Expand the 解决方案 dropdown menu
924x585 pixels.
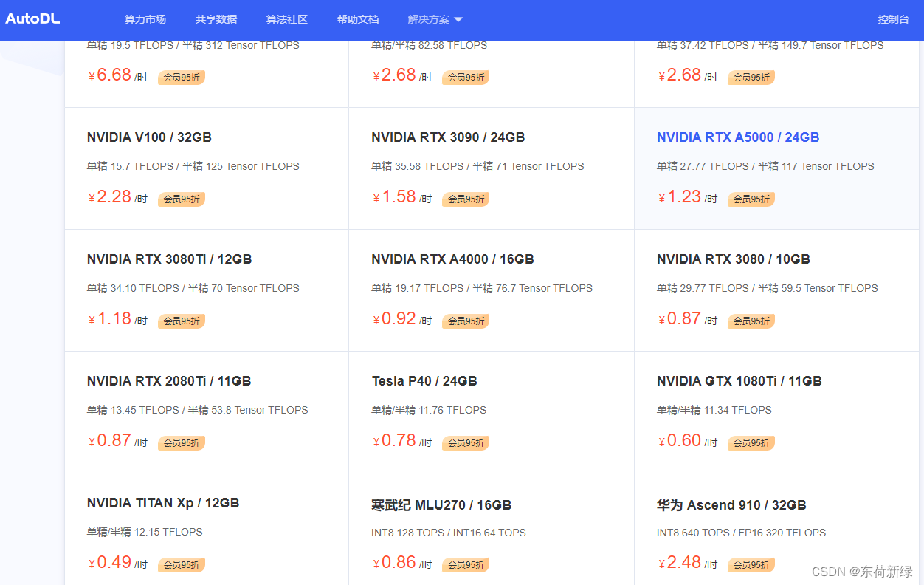click(x=435, y=19)
